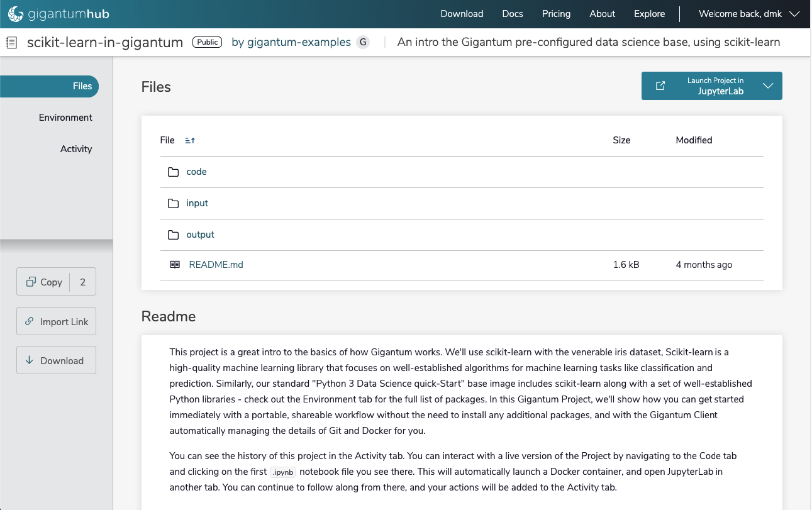812x510 pixels.
Task: Click the Files section heading
Action: [156, 87]
